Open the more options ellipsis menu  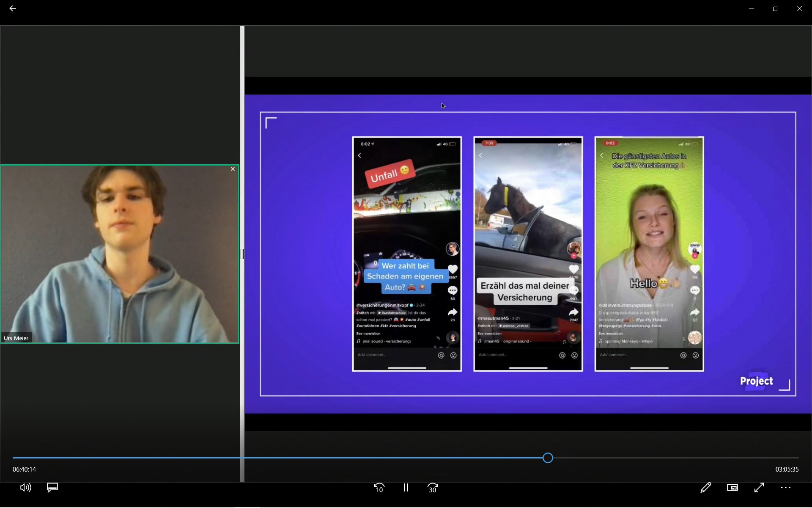click(786, 488)
